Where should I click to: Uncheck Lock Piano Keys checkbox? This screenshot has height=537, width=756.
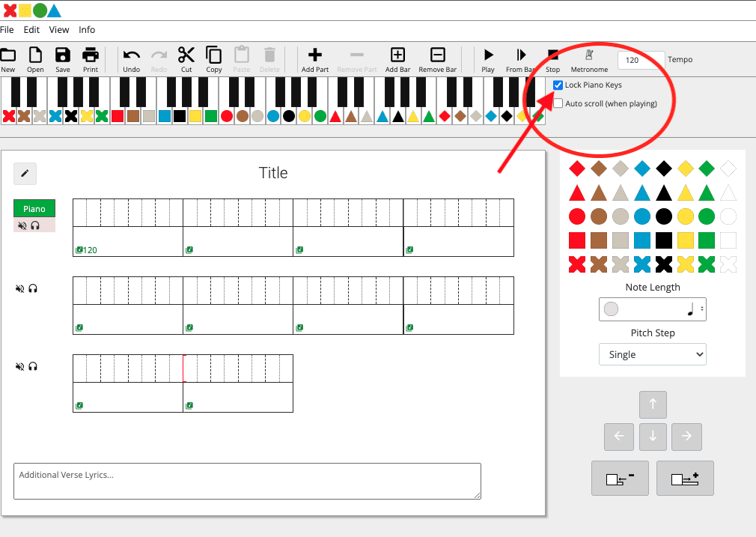(558, 85)
